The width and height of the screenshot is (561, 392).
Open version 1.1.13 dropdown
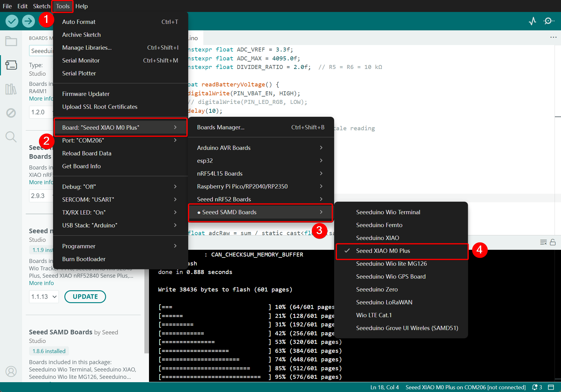(x=44, y=297)
